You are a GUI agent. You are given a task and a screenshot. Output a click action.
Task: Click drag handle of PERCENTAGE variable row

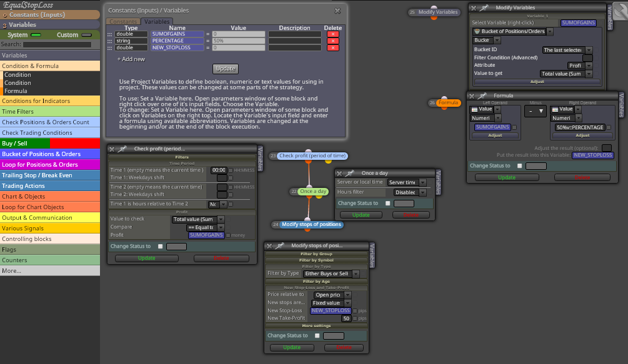click(110, 41)
